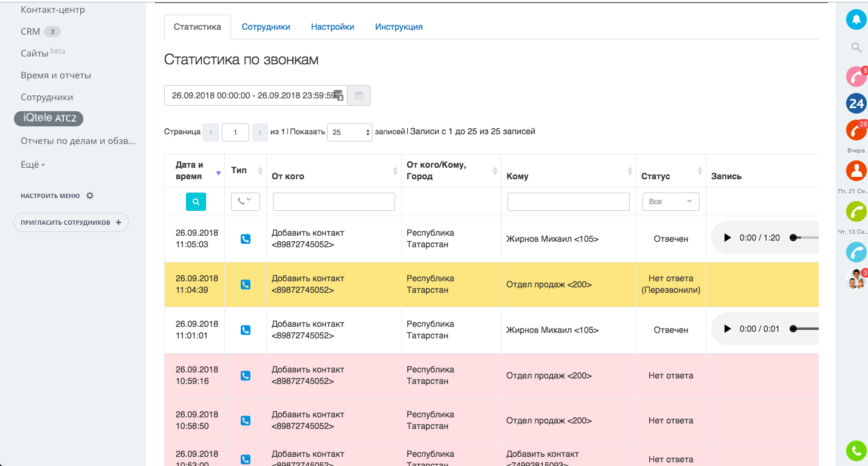The height and width of the screenshot is (466, 868).
Task: Open calendar picker next to date range
Action: [359, 95]
